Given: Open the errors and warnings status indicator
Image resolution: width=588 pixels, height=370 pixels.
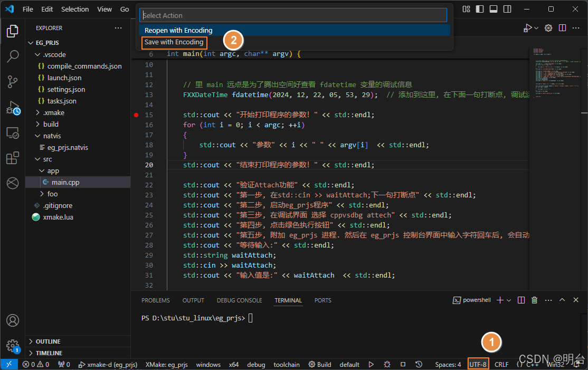Looking at the screenshot, I should pos(35,364).
